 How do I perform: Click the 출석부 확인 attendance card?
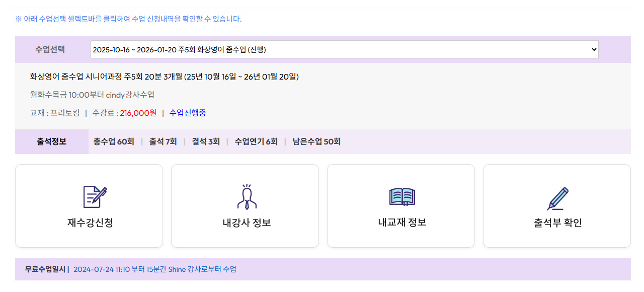coord(557,205)
